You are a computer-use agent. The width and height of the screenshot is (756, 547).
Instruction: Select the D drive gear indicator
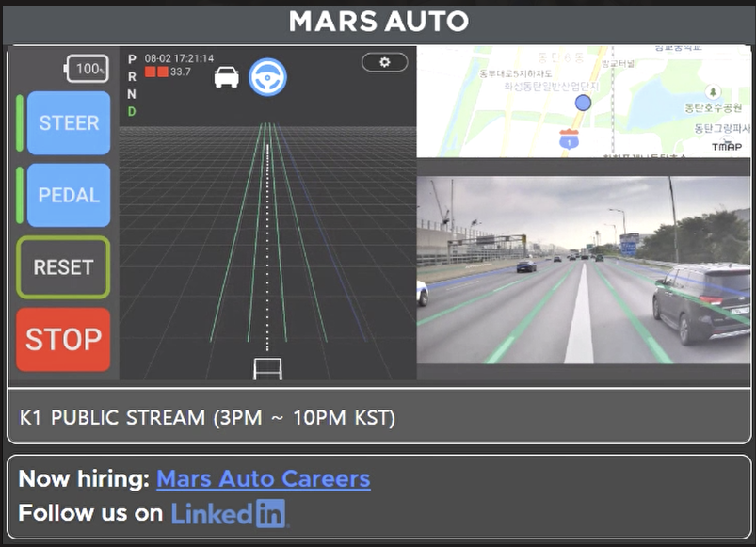click(x=132, y=111)
